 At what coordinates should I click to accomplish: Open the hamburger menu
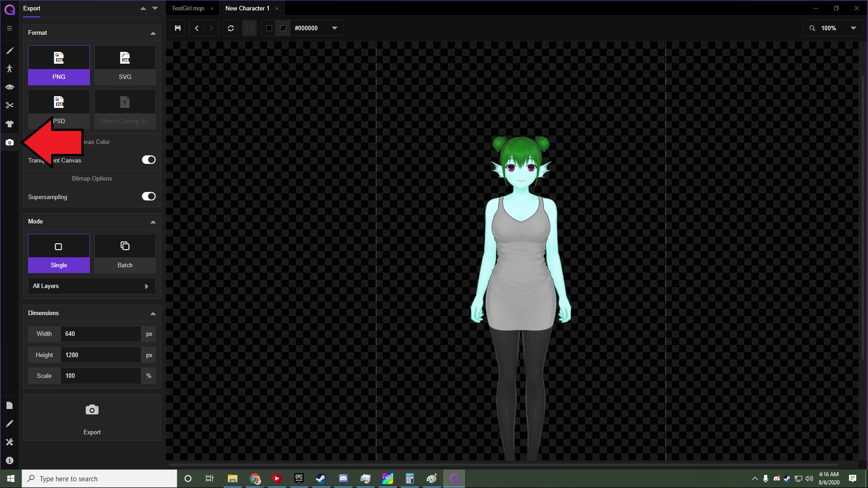pyautogui.click(x=9, y=28)
